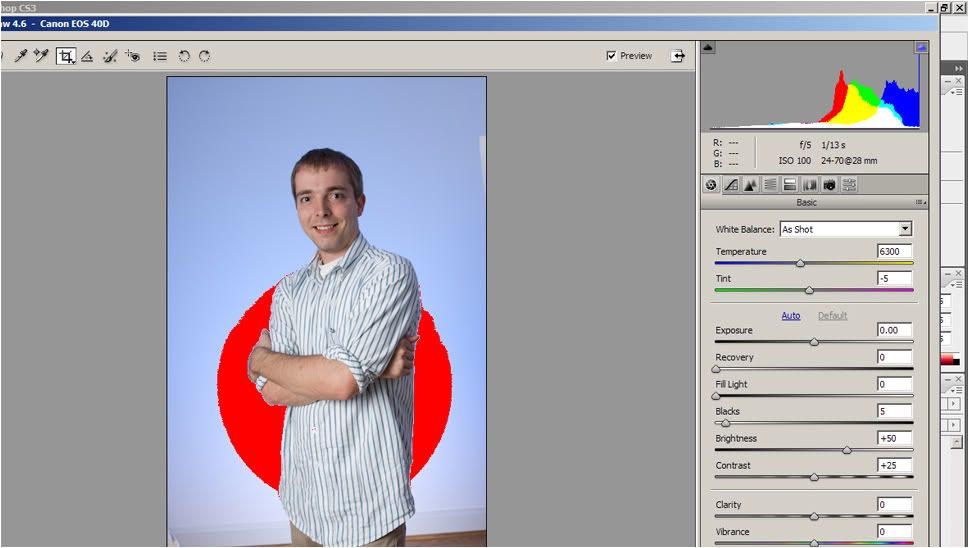Select the Color Sampler tool
Image resolution: width=969 pixels, height=548 pixels.
41,56
